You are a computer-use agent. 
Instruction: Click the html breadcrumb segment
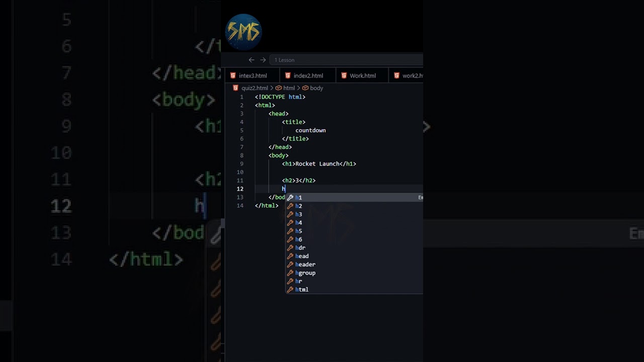(289, 88)
